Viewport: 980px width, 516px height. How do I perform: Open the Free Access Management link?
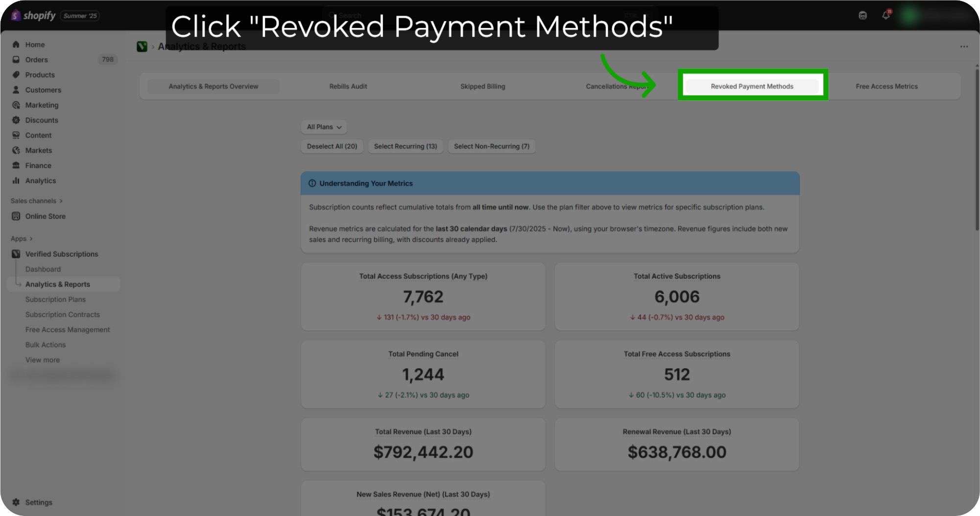coord(68,330)
